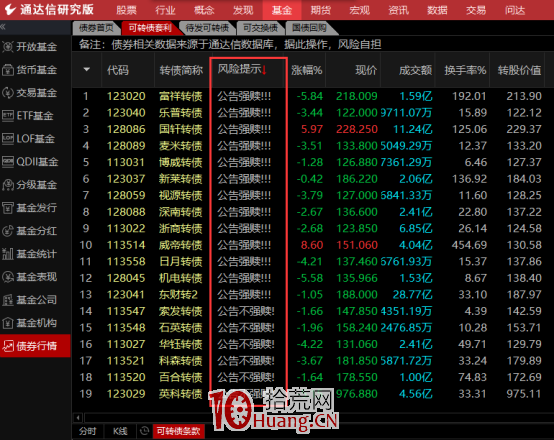Open the 可转债条款 bottom tab

(x=178, y=431)
